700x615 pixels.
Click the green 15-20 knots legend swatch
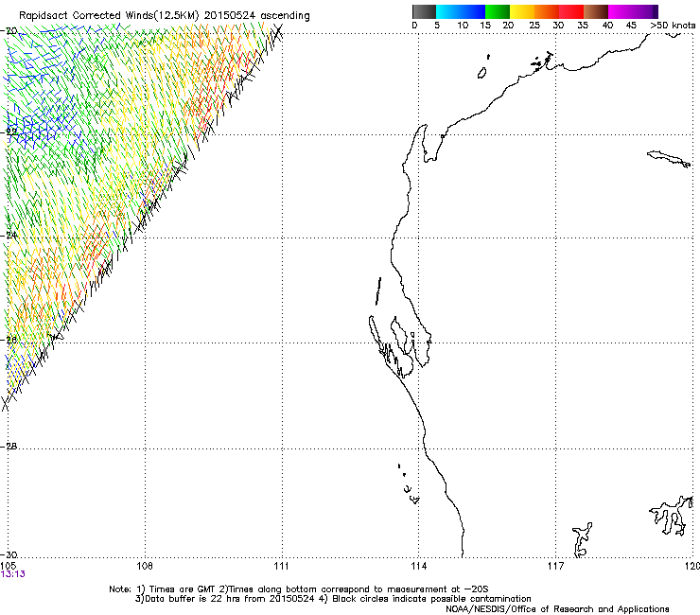498,11
